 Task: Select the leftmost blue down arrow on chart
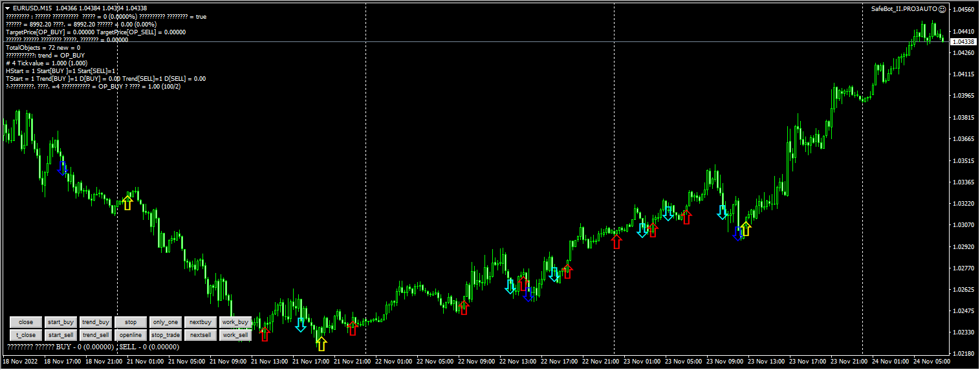point(62,168)
